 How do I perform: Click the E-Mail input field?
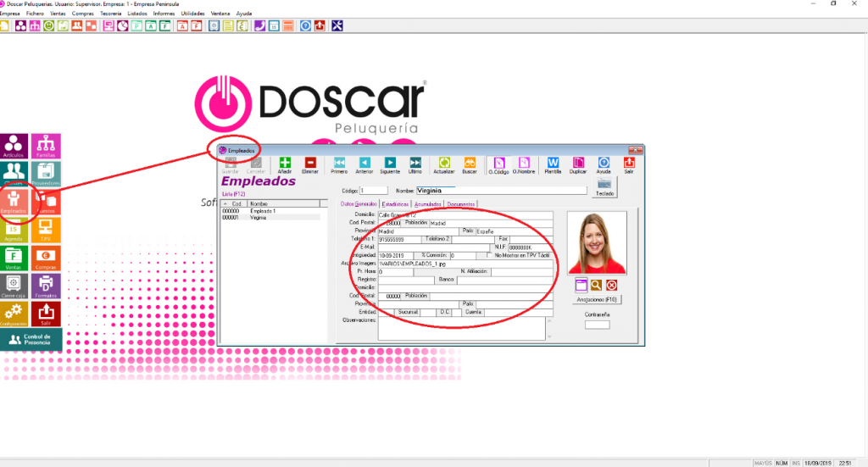[x=433, y=247]
